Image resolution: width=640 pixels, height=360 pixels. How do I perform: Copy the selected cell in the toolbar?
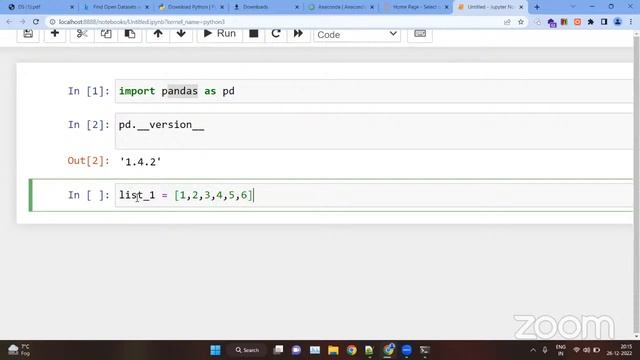[x=106, y=34]
